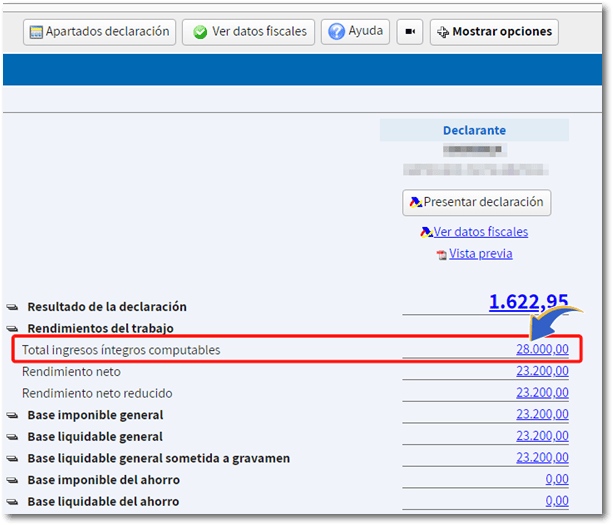This screenshot has height=525, width=613.
Task: Click the declaration result amount 1.622,95
Action: [528, 302]
